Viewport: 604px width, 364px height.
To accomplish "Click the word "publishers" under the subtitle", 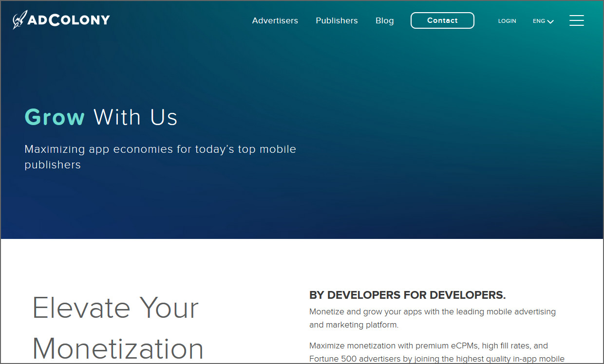I will tap(53, 165).
